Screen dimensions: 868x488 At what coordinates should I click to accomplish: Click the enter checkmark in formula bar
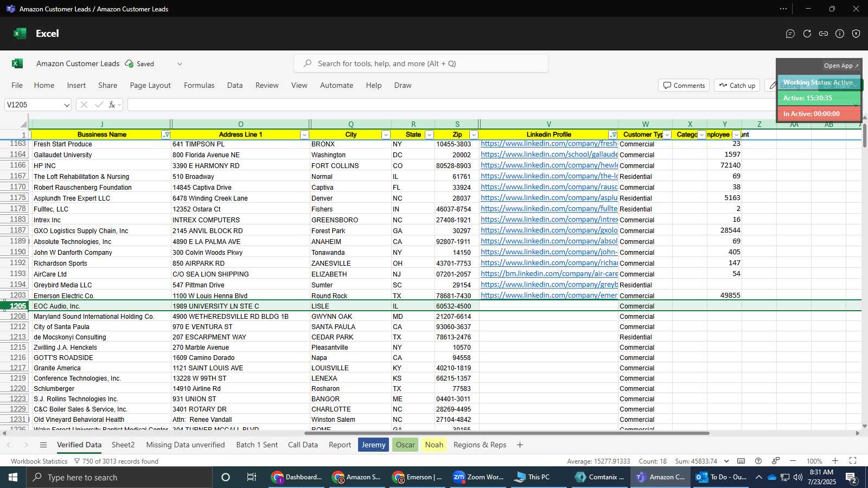99,105
